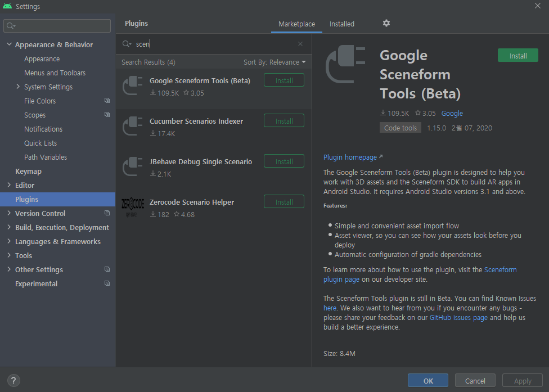Confirm settings with the OK button

click(428, 380)
